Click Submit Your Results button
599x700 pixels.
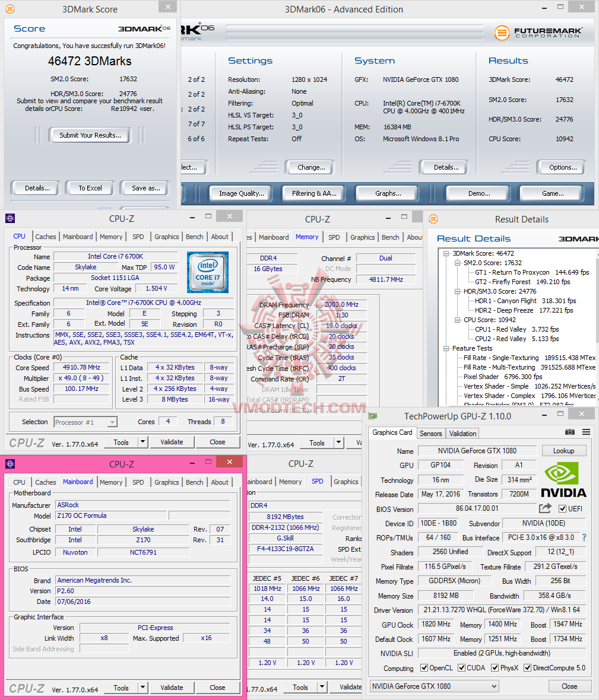click(x=90, y=135)
